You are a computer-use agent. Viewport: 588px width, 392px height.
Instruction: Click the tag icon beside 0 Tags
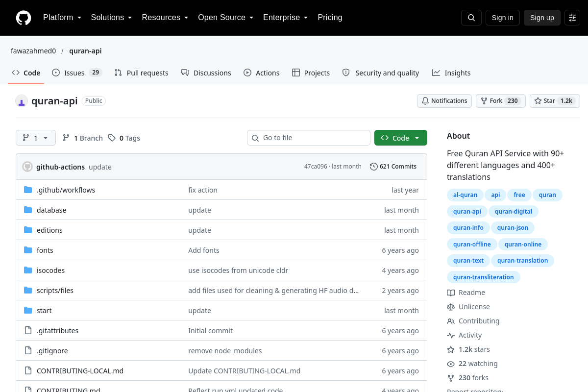tap(112, 138)
